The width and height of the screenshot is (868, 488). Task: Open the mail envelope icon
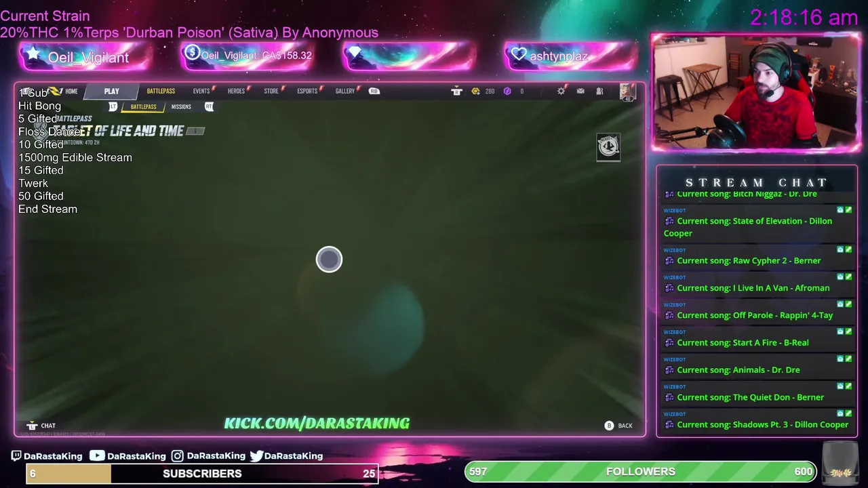[x=580, y=91]
